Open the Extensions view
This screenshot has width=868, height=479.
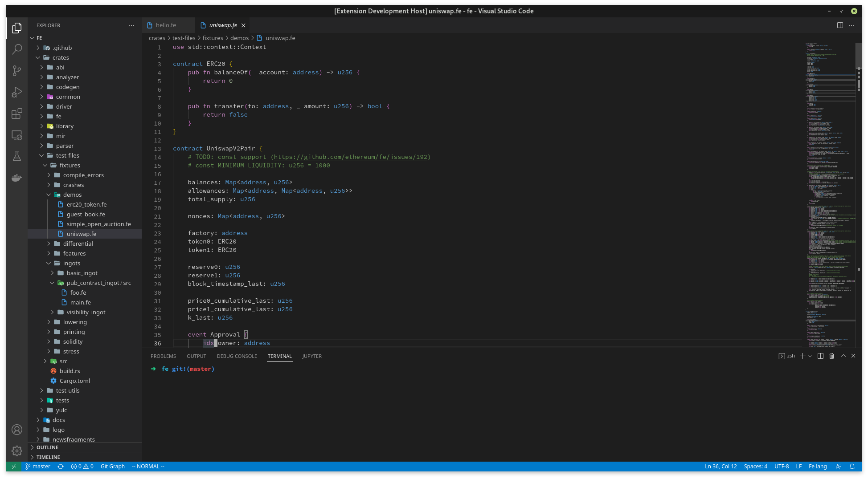(17, 114)
